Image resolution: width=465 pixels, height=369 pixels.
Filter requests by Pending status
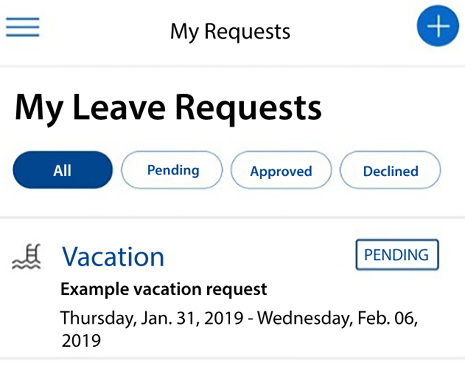172,170
